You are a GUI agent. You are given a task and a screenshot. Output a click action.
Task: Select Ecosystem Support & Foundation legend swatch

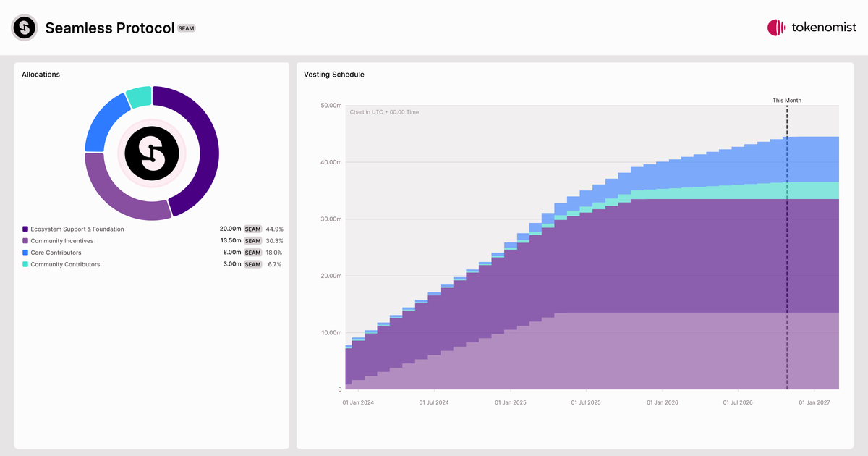coord(25,229)
